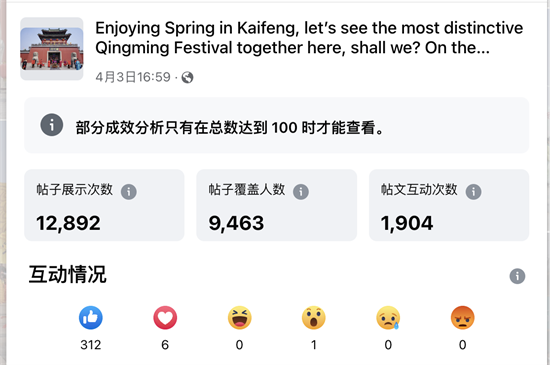This screenshot has height=365, width=550.
Task: Click the globe public audience icon
Action: pyautogui.click(x=187, y=77)
